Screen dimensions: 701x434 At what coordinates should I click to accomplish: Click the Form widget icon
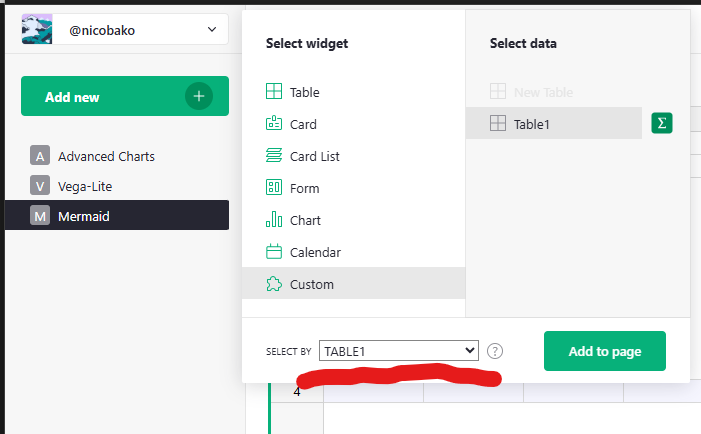(x=274, y=188)
